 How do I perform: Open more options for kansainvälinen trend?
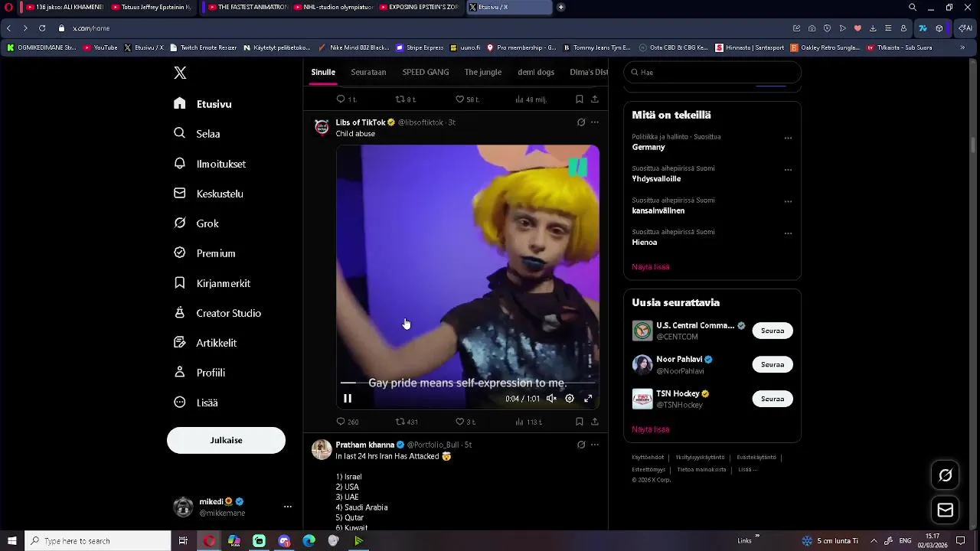(788, 202)
